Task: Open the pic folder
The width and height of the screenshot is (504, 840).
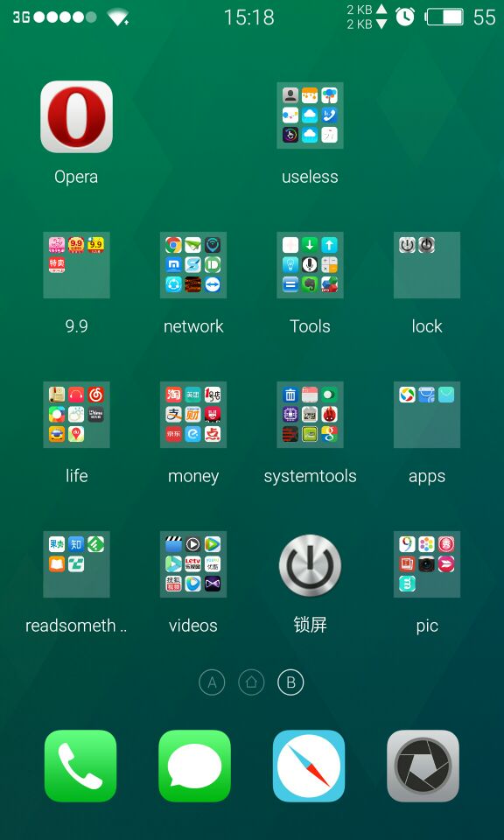Action: pos(427,564)
